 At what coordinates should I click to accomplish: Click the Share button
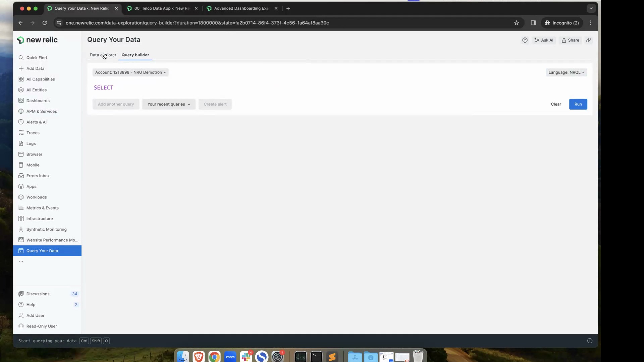pyautogui.click(x=571, y=40)
